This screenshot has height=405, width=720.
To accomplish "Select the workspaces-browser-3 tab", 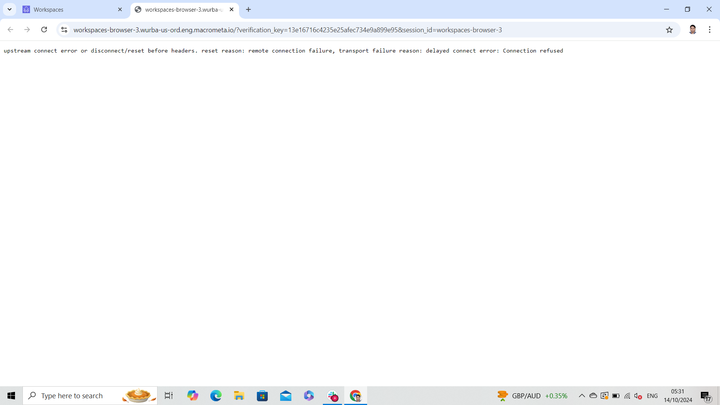I will (185, 9).
